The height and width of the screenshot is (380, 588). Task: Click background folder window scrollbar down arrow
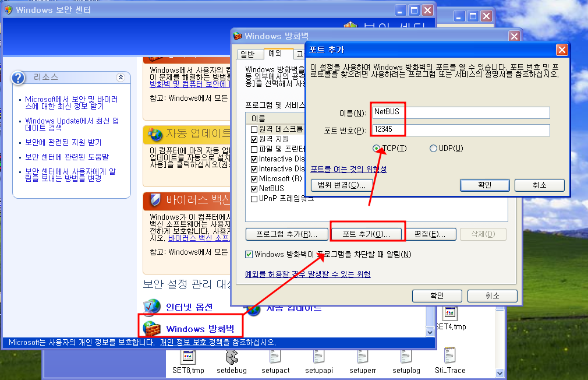(x=500, y=373)
